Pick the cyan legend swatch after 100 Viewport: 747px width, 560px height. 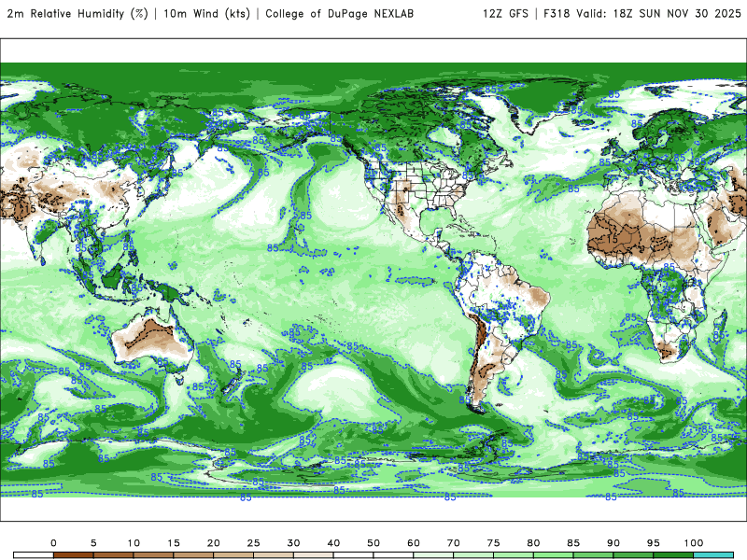[x=713, y=555]
